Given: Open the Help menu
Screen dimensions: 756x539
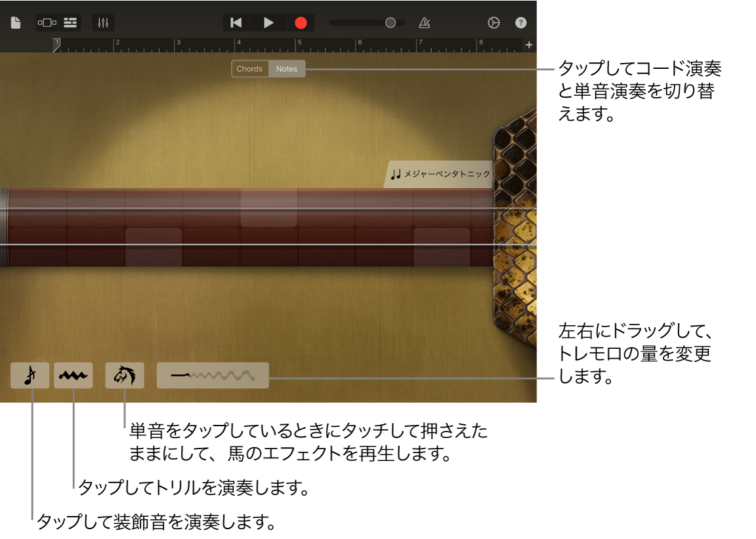Looking at the screenshot, I should 520,22.
